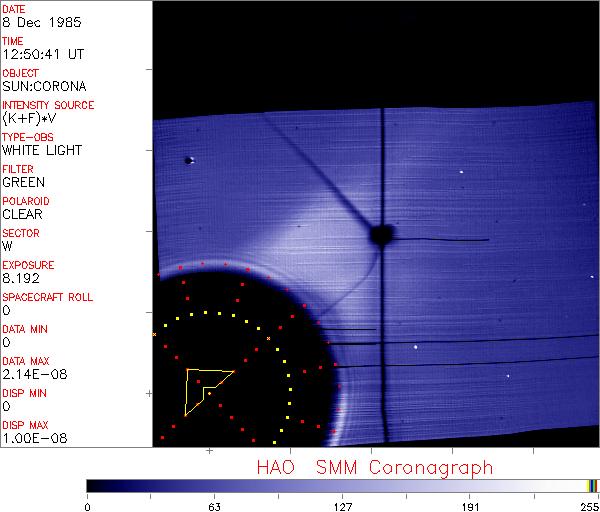Select the SUN:CORONA value
600x512 pixels.
click(x=44, y=86)
